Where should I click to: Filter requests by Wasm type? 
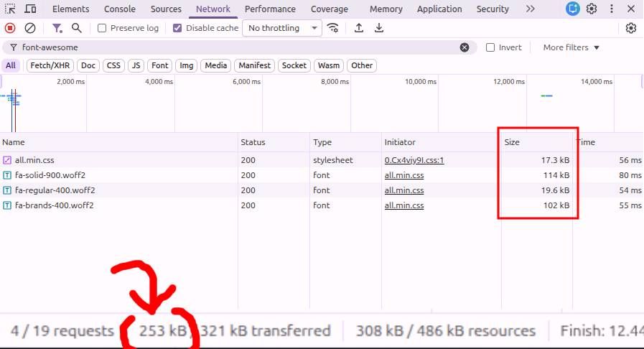tap(329, 65)
